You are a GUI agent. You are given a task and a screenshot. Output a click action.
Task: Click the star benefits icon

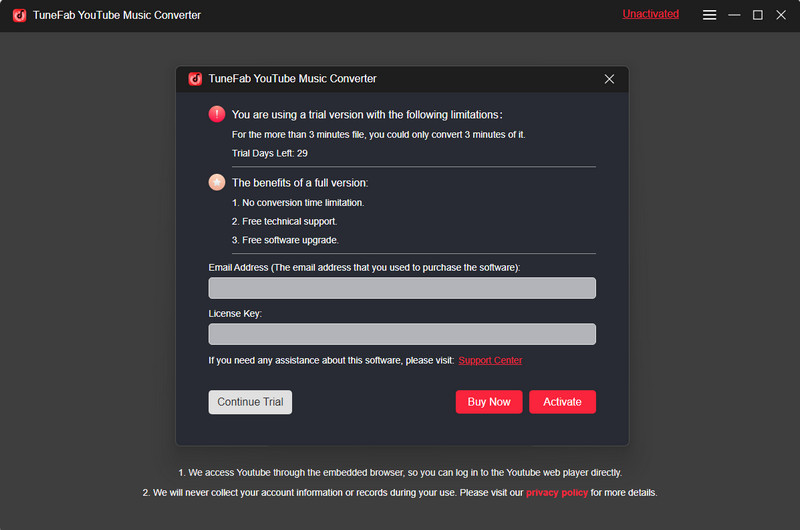click(217, 182)
